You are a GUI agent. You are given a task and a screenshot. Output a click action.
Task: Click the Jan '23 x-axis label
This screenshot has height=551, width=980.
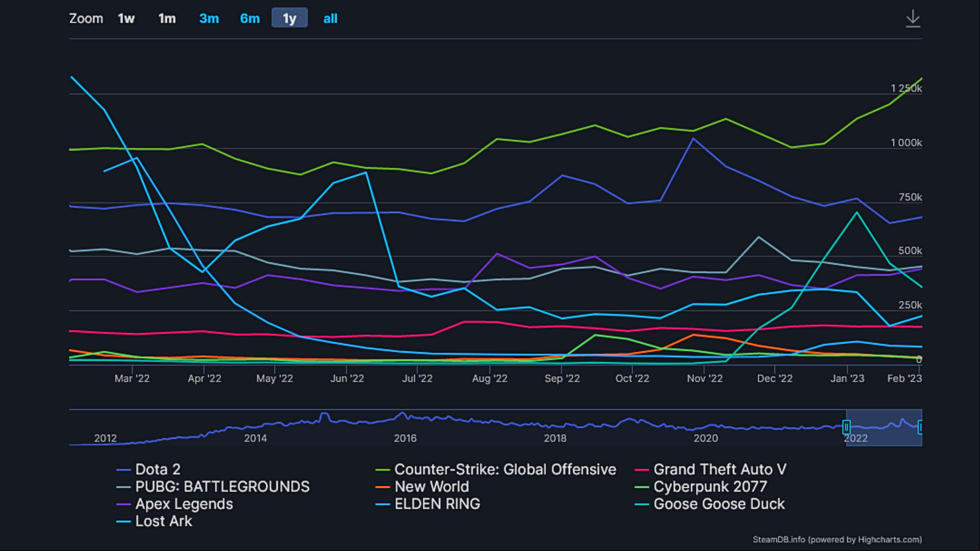[x=847, y=378]
